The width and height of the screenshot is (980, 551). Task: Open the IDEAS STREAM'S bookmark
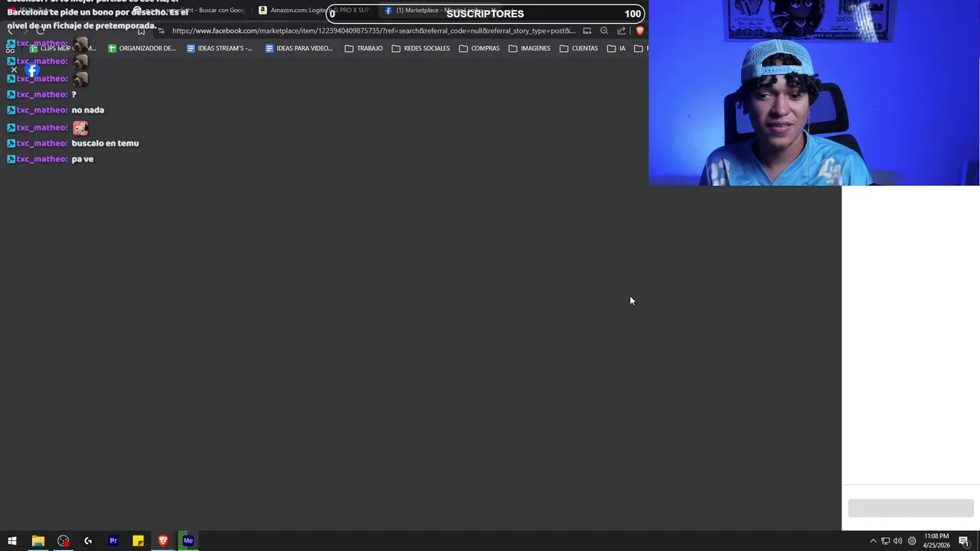click(x=219, y=48)
